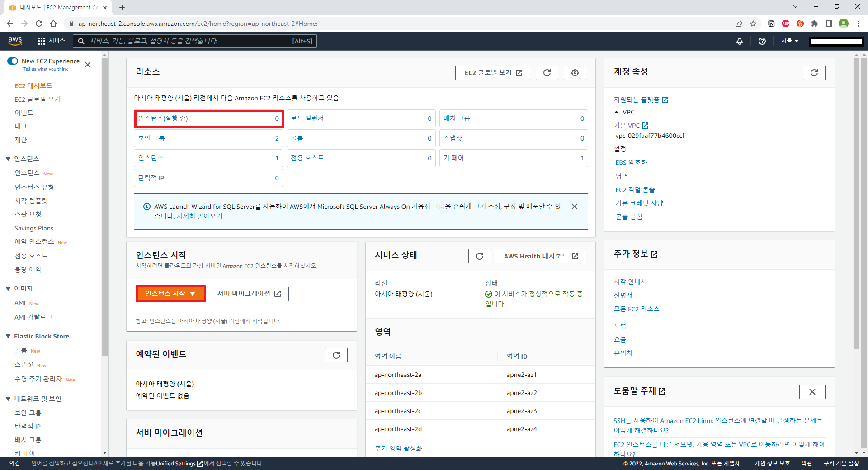Open the 로드 밸런서 resource link
Viewport: 868px width, 470px height.
(x=307, y=118)
